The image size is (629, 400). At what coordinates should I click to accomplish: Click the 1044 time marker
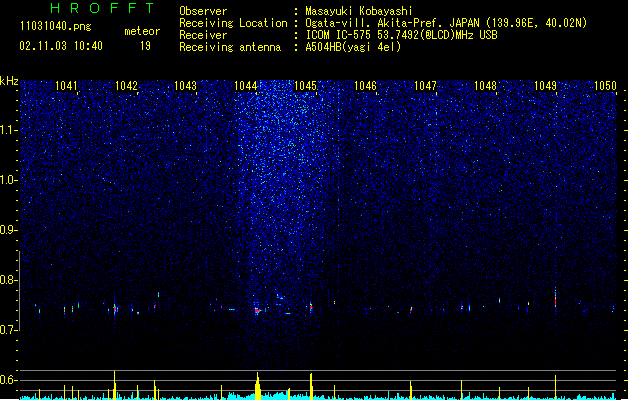pyautogui.click(x=246, y=86)
